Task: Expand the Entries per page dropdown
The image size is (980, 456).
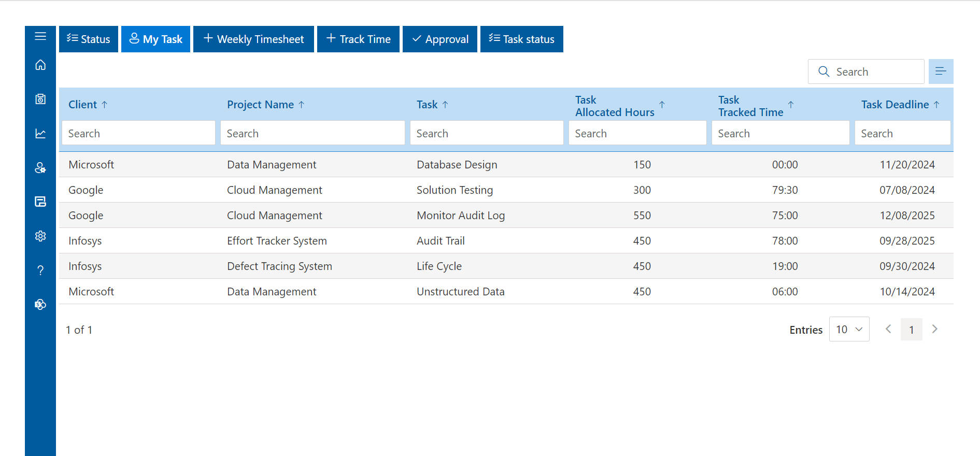Action: [849, 330]
